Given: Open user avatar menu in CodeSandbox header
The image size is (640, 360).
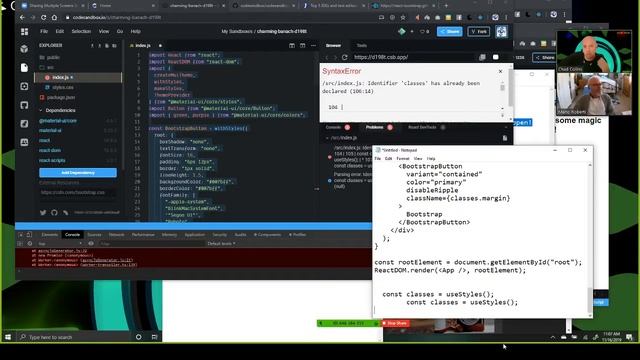Looking at the screenshot, I should (501, 31).
